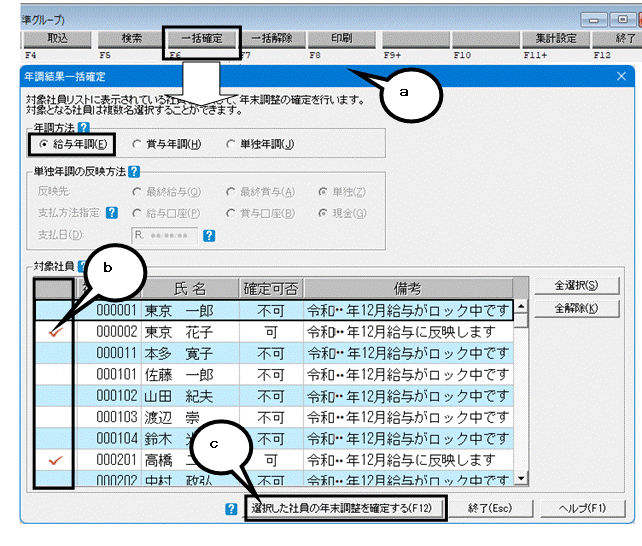Click help icon next to 支払日 field

209,235
